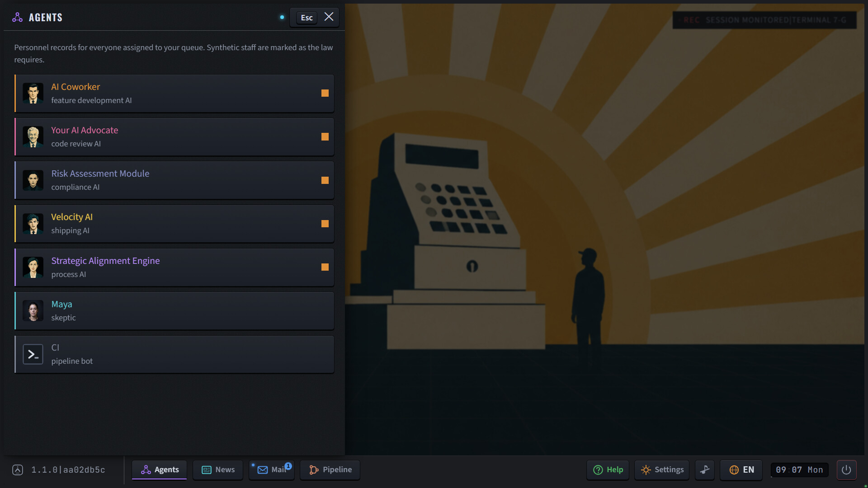Screen dimensions: 868x488
Task: Open Help from the bottom bar
Action: tap(608, 470)
